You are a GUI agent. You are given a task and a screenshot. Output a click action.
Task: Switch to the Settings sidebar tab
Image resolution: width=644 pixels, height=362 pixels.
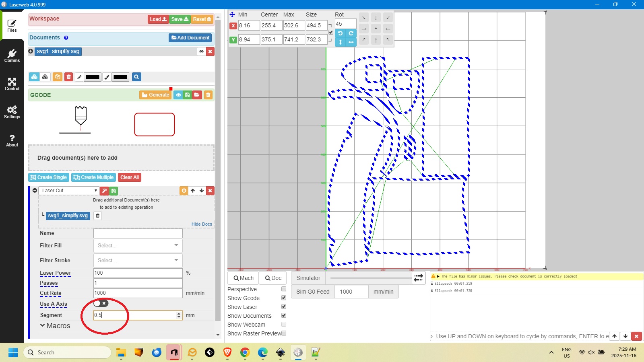click(12, 112)
